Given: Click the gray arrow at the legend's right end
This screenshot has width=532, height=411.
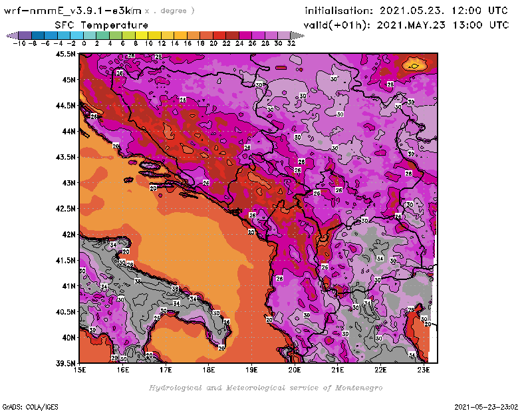Looking at the screenshot, I should tap(297, 35).
